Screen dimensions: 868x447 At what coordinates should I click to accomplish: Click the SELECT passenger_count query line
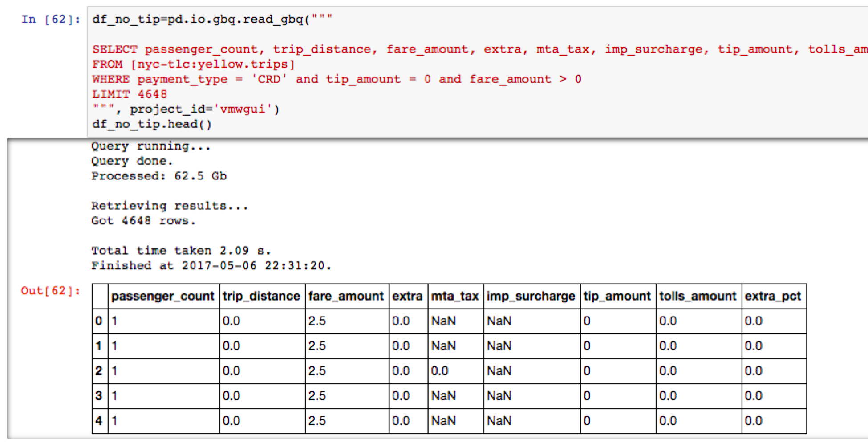click(480, 49)
